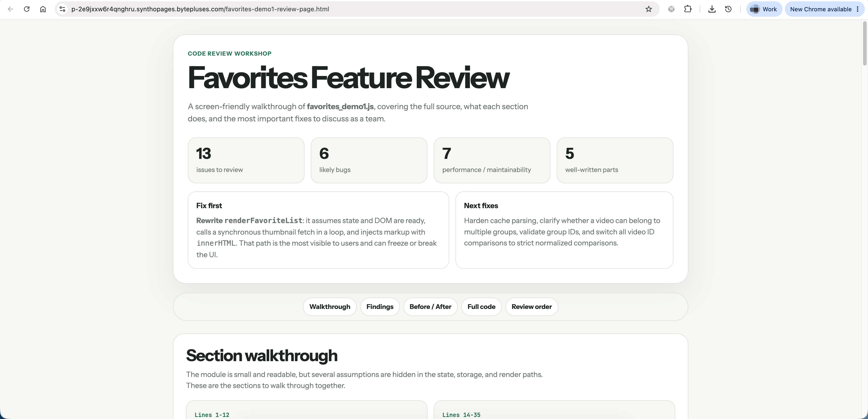The image size is (868, 419).
Task: Click the renderFavoriteList code text
Action: [x=263, y=221]
